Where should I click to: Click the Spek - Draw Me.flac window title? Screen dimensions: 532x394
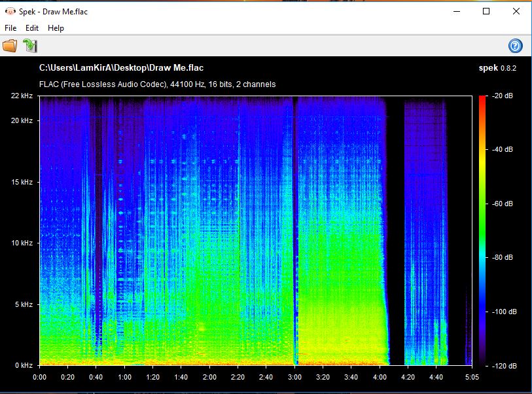[x=53, y=12]
